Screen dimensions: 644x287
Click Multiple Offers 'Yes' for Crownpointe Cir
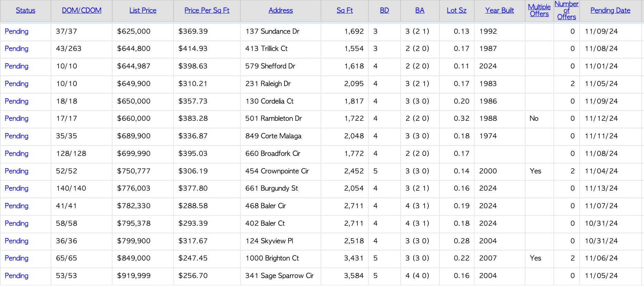[x=536, y=171]
